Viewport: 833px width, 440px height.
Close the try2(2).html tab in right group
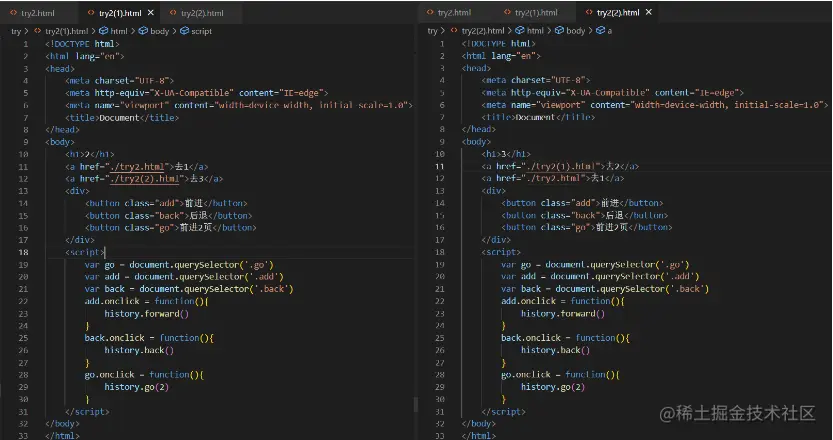[x=648, y=12]
